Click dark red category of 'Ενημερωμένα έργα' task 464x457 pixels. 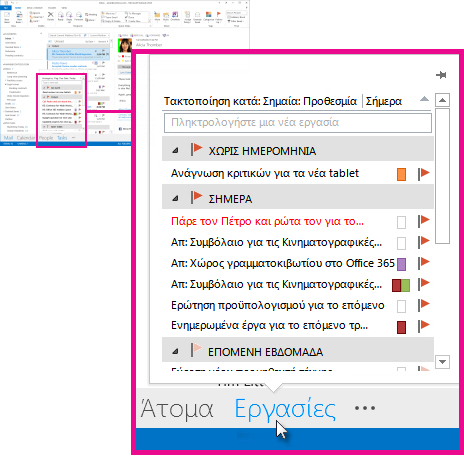click(x=401, y=327)
